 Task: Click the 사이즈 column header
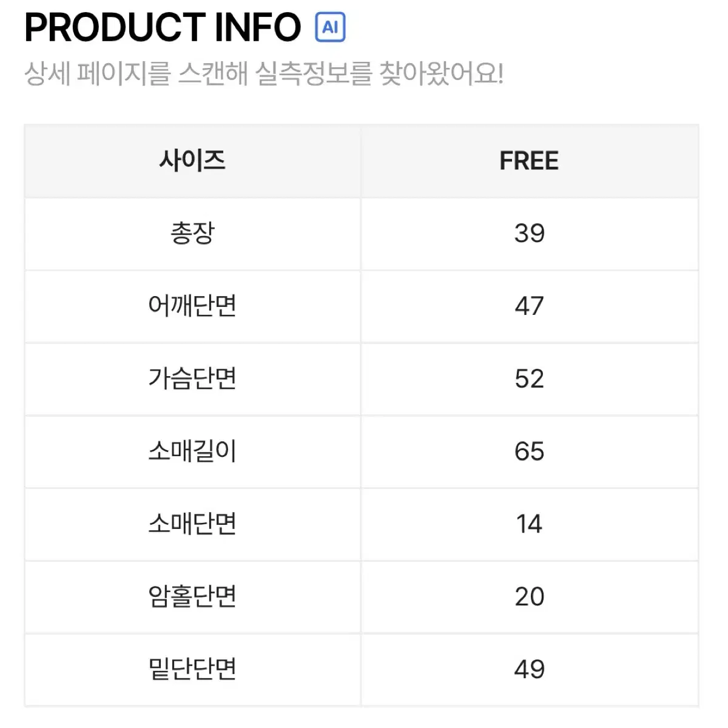[x=192, y=161]
